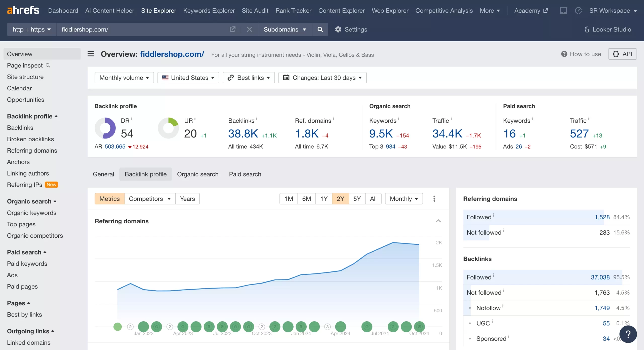Open Rank Tracker in top navigation

(x=293, y=11)
